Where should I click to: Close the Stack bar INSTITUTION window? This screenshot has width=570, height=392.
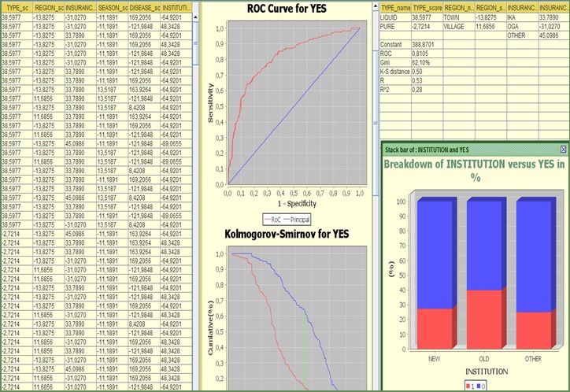point(563,149)
